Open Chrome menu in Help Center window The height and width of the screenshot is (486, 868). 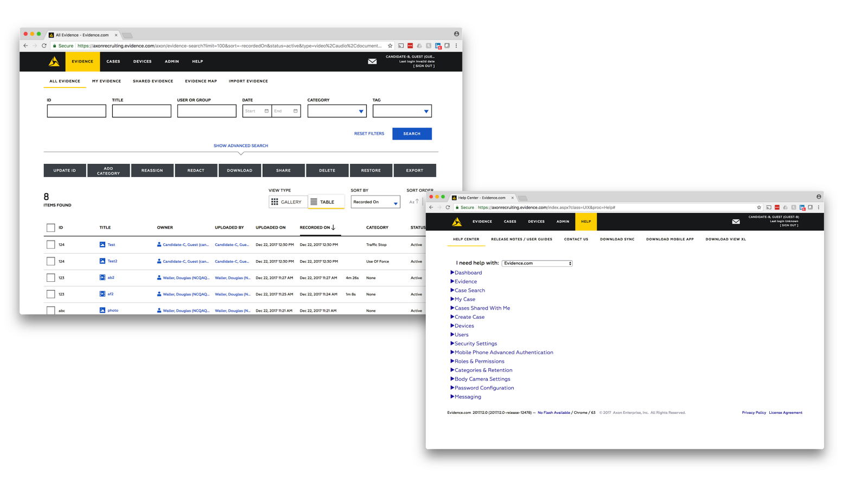pos(819,207)
